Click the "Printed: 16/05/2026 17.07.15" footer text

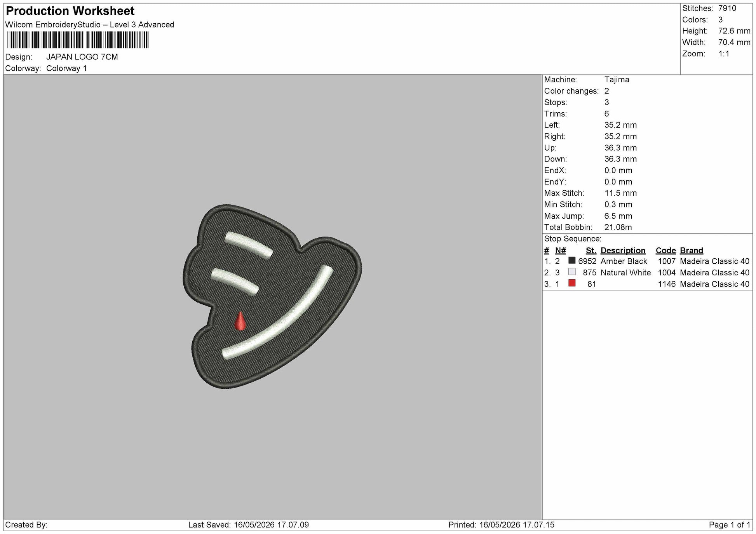501,525
